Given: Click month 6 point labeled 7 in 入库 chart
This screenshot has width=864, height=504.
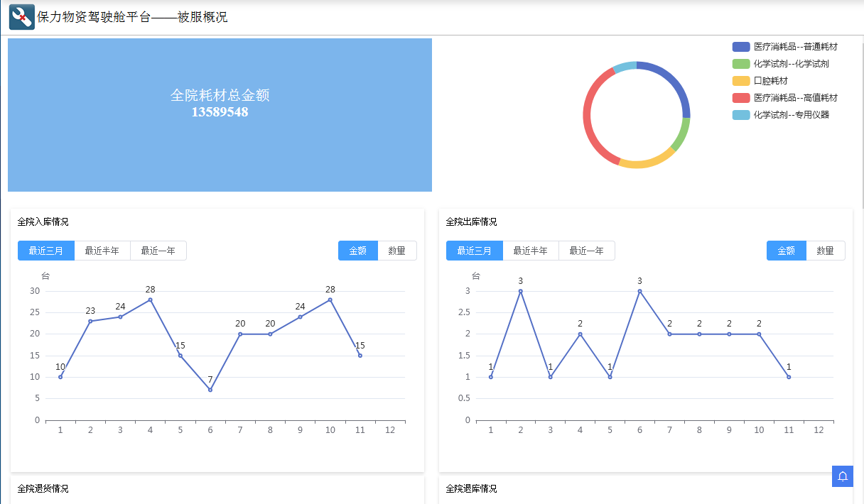Looking at the screenshot, I should click(x=210, y=390).
